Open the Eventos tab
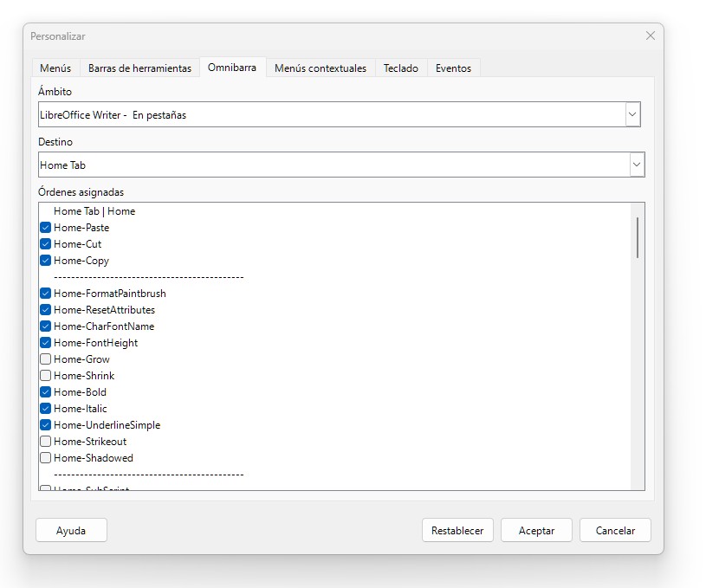The image size is (706, 588). [453, 68]
